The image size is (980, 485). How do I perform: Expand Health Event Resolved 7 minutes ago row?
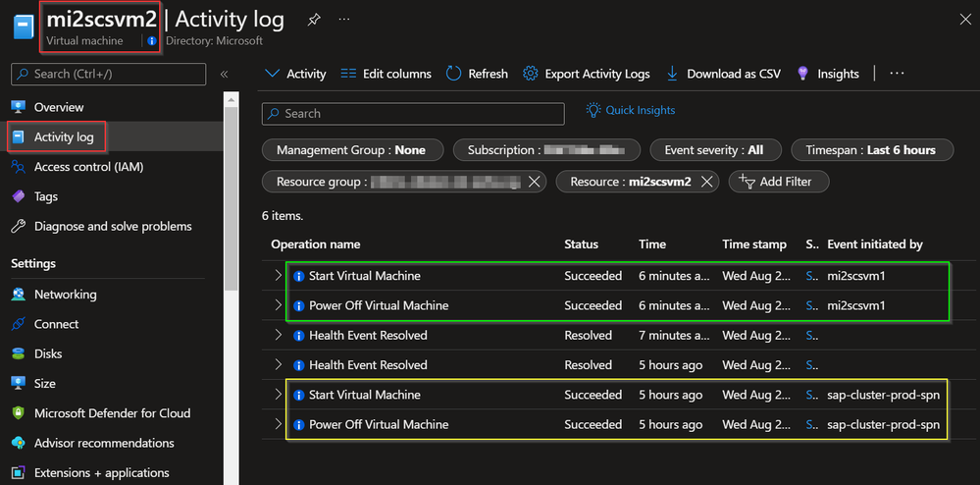(x=279, y=335)
